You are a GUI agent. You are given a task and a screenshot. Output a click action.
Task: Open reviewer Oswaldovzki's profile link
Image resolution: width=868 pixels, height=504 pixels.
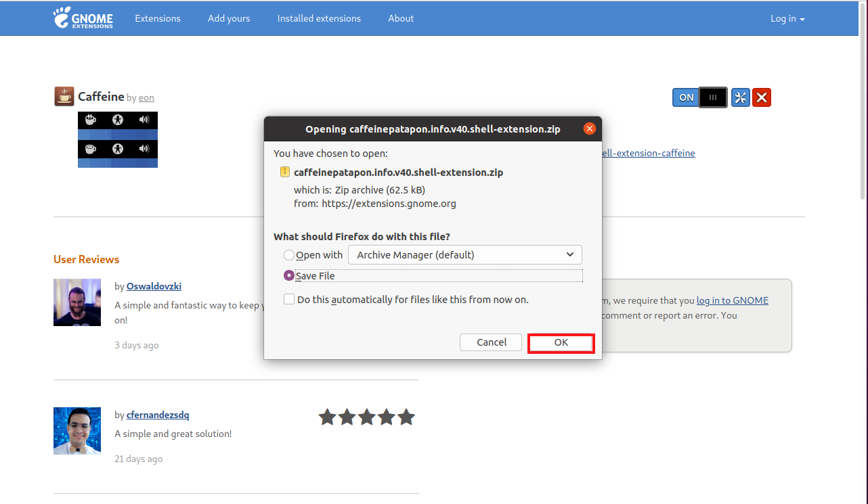(x=154, y=286)
